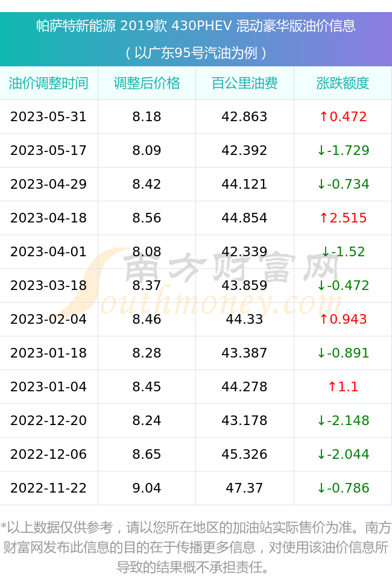
Task: Click the green -2.044 change value
Action: (343, 454)
